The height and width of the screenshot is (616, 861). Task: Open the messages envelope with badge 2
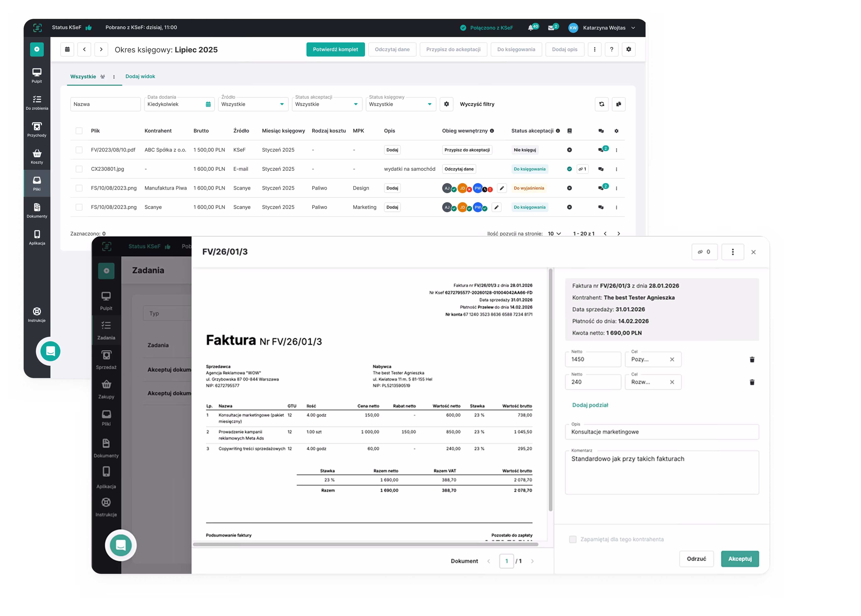(553, 27)
